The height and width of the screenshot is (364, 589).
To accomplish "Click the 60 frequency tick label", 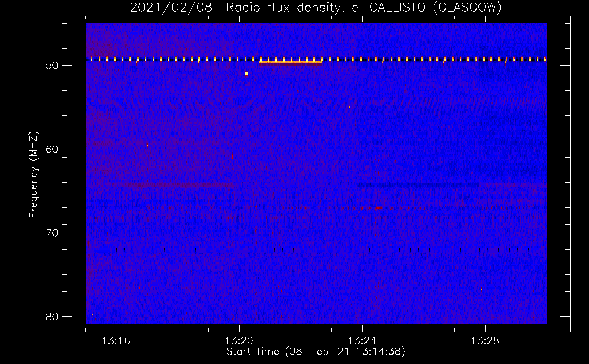I will 52,149.
